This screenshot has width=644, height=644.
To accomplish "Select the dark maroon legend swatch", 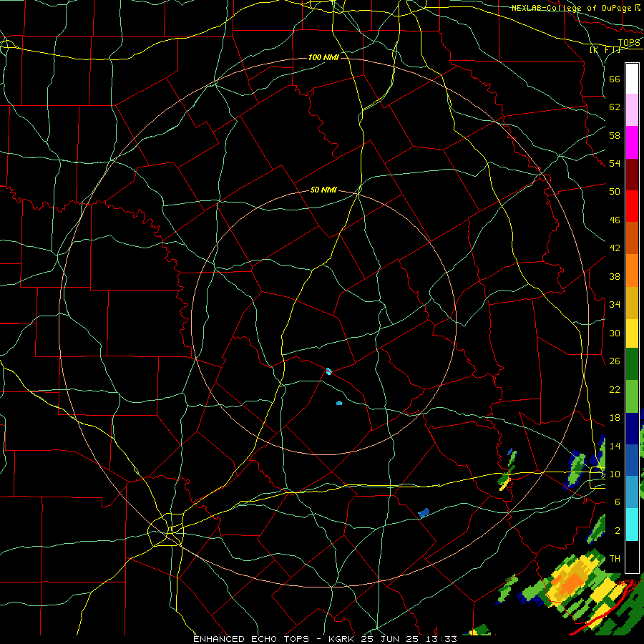I will click(x=632, y=175).
